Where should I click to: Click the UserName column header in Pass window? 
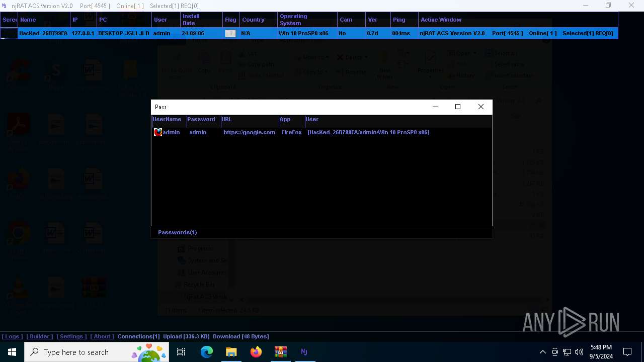[169, 120]
